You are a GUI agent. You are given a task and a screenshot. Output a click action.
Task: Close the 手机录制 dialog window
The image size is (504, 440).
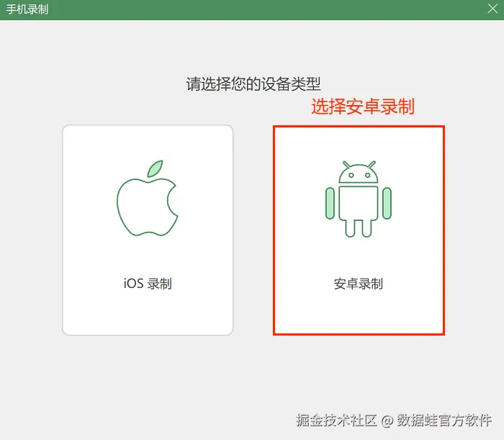point(492,9)
